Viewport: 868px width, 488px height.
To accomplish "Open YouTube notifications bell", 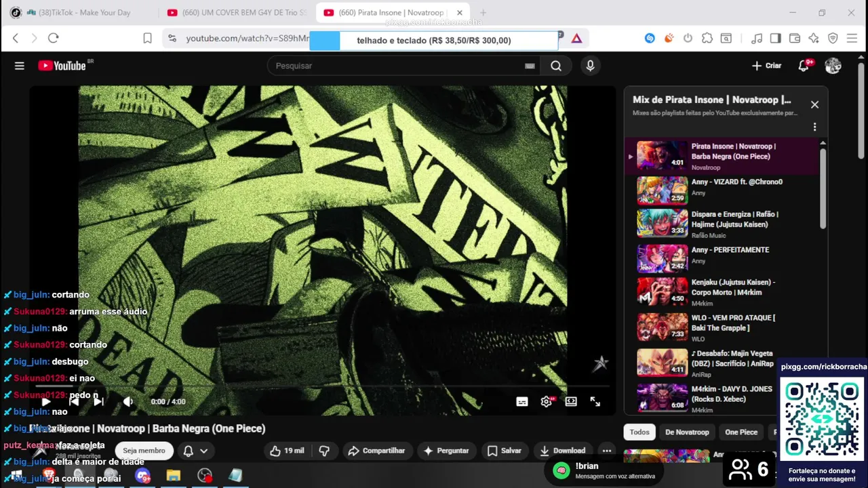I will (804, 66).
